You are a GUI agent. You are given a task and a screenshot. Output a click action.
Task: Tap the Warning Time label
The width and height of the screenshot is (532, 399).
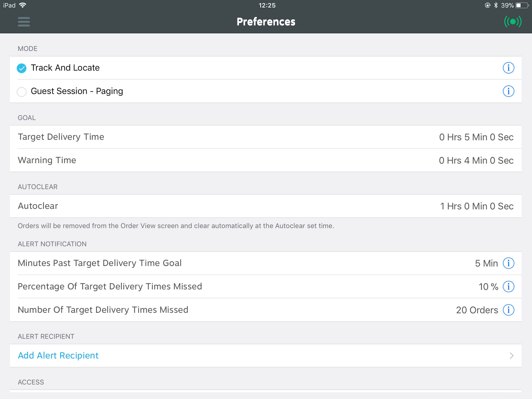coord(47,160)
